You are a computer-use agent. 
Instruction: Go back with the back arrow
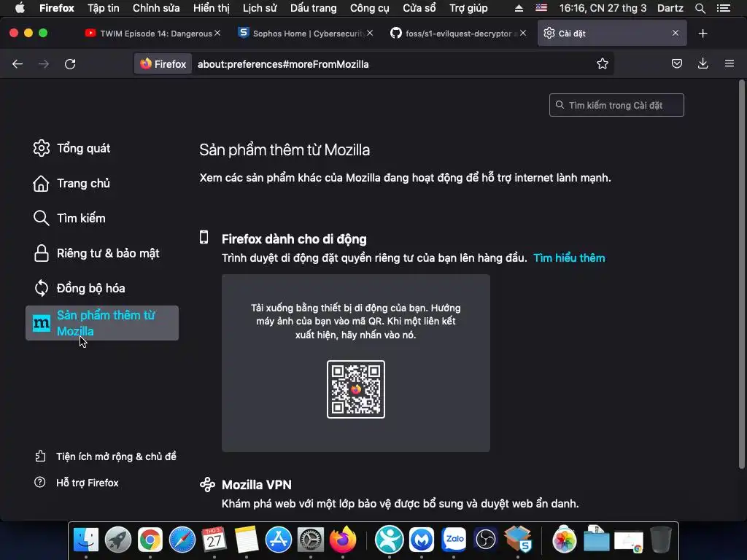pos(18,64)
